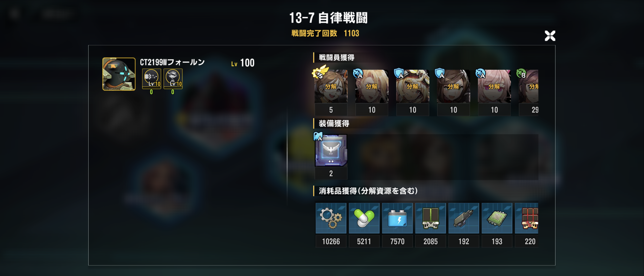The image size is (644, 276).
Task: Select the second Lv 10 skill icon
Action: [x=173, y=78]
